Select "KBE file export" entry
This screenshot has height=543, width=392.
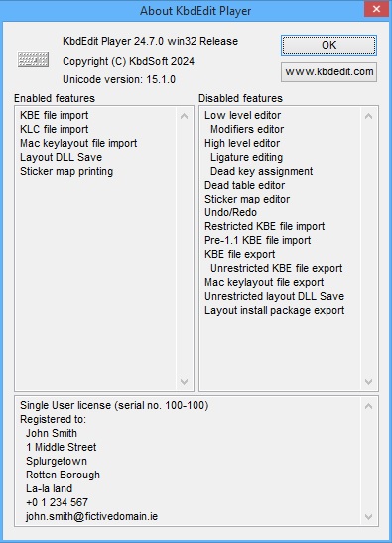(239, 254)
